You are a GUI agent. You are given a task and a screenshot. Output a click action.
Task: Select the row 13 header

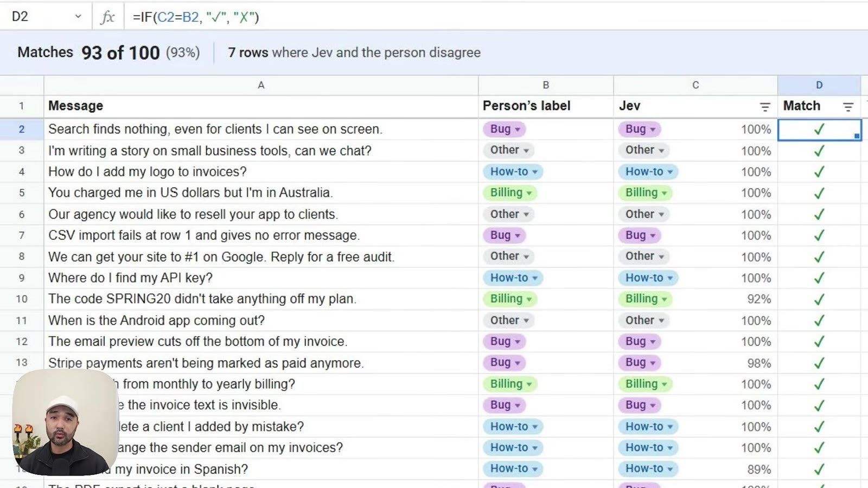coord(22,362)
